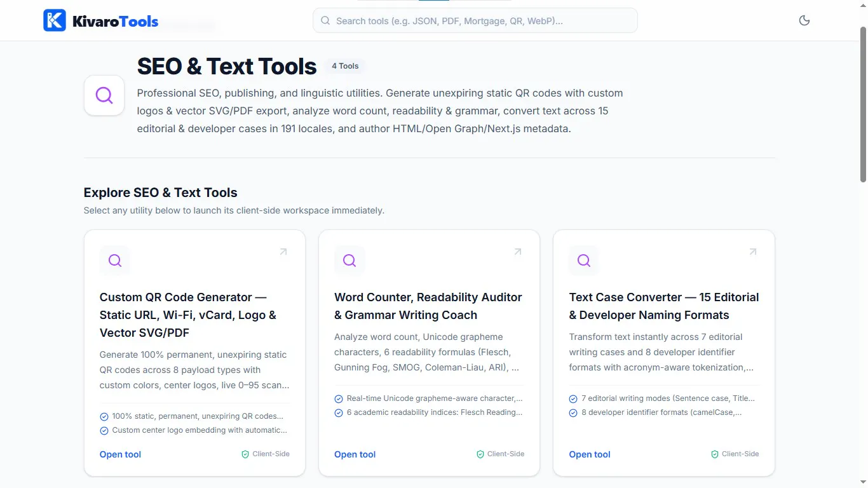Viewport: 868px width, 488px height.
Task: Focus the Search tools input field
Action: [475, 20]
